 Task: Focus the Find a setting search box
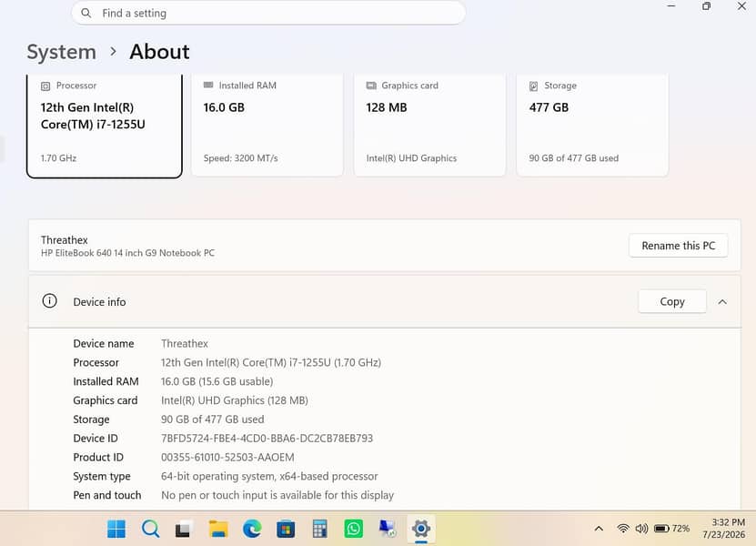point(268,13)
